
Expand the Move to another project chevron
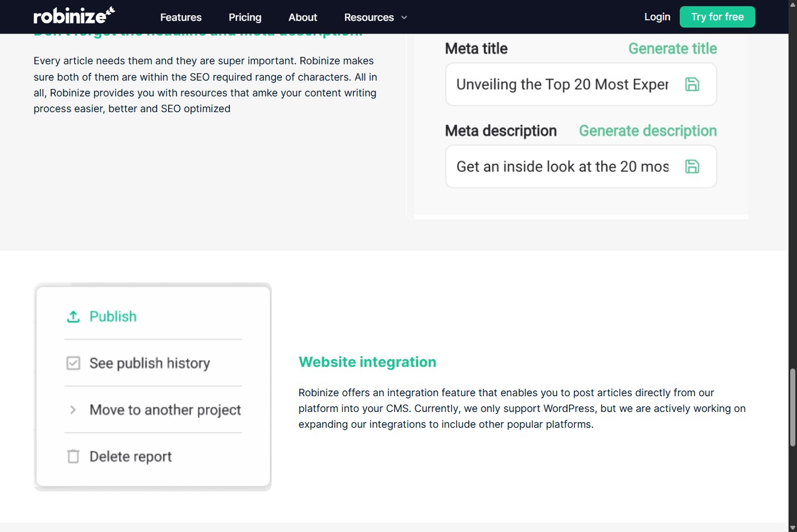[x=73, y=410]
